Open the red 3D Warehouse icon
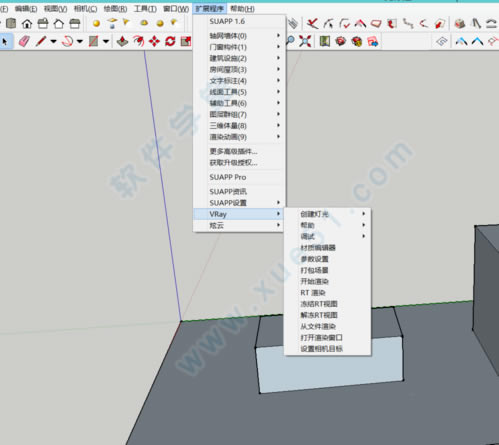 (341, 41)
